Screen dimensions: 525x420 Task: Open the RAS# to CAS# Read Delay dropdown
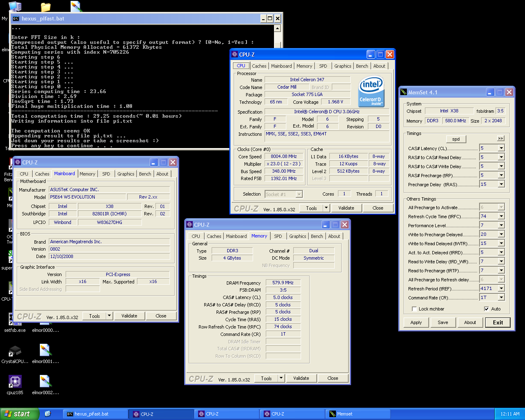click(x=501, y=157)
